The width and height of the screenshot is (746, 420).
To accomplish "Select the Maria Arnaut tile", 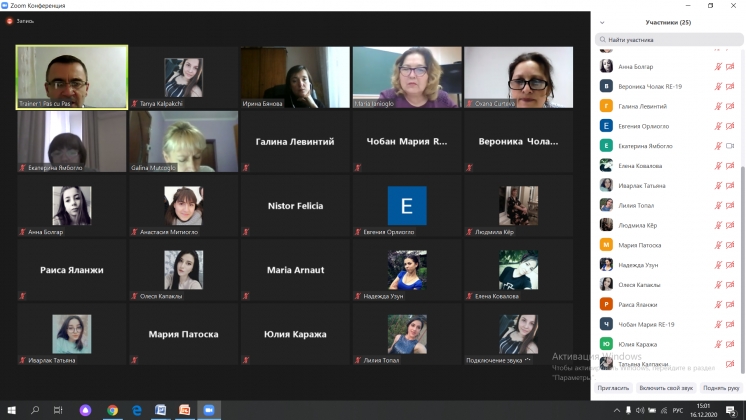I will click(295, 270).
